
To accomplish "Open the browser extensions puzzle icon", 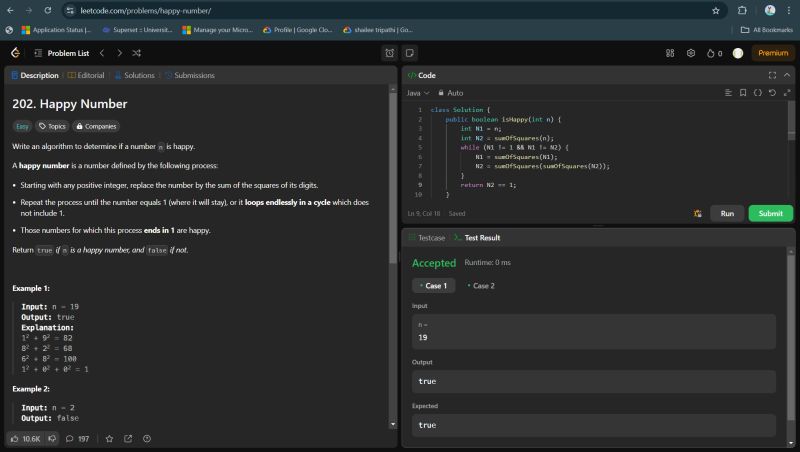I will [742, 10].
